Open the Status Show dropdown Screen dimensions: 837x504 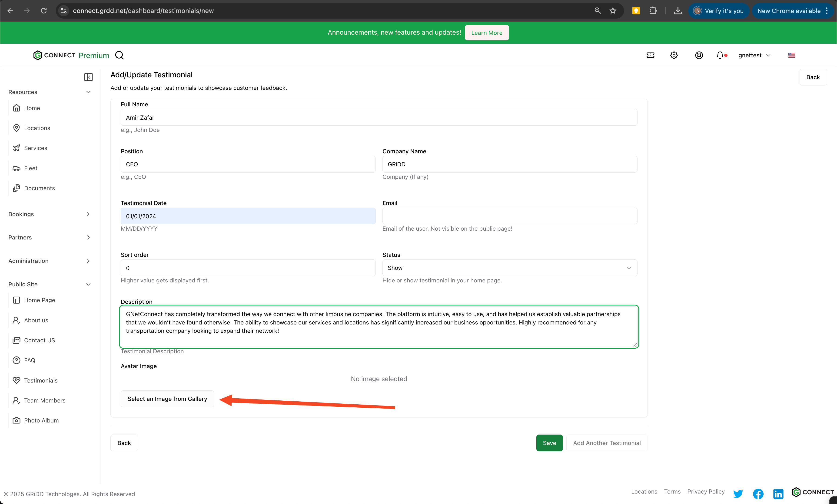pos(510,268)
